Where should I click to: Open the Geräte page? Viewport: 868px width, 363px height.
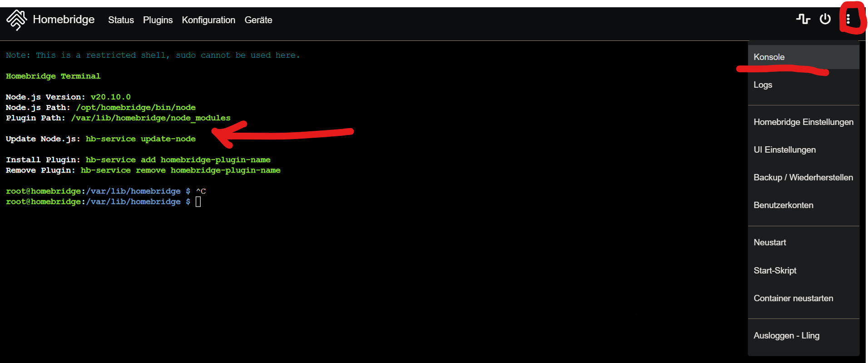tap(258, 20)
